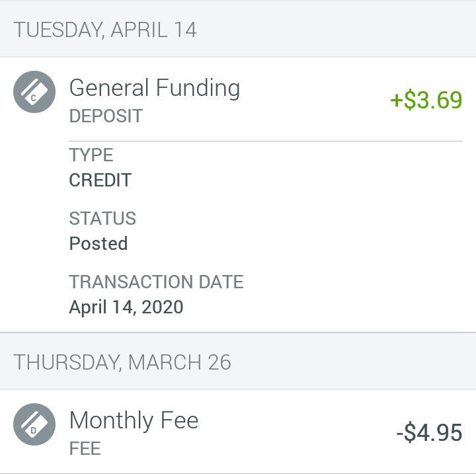The image size is (476, 474).
Task: Click the Tuesday, April 14 date header
Action: pos(105,30)
